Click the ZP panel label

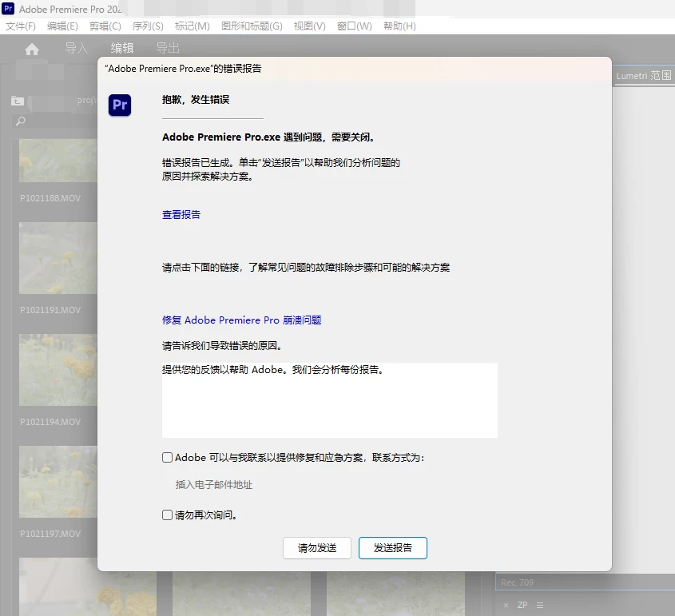[x=522, y=606]
